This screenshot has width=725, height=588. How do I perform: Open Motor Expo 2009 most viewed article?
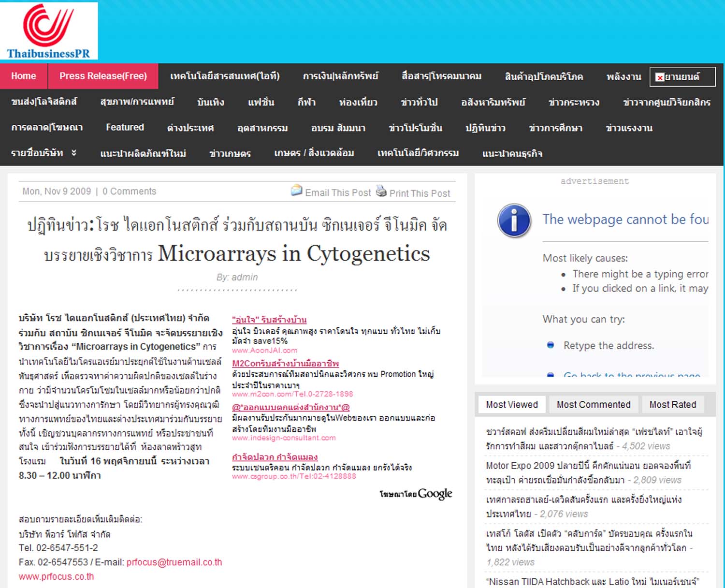(588, 472)
